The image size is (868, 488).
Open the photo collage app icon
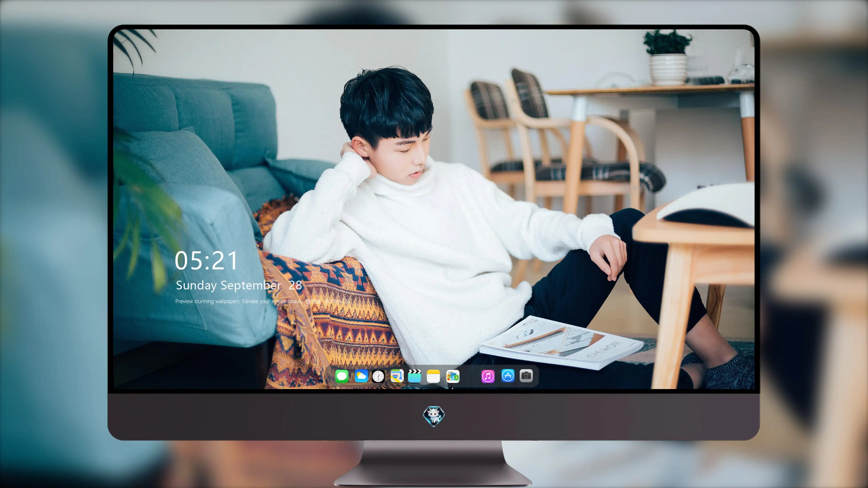point(453,376)
